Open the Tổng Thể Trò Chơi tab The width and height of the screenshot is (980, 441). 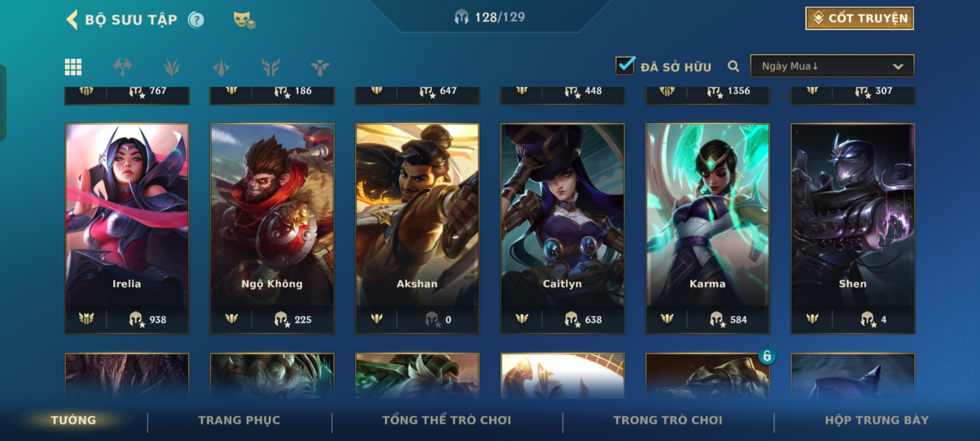pos(447,420)
